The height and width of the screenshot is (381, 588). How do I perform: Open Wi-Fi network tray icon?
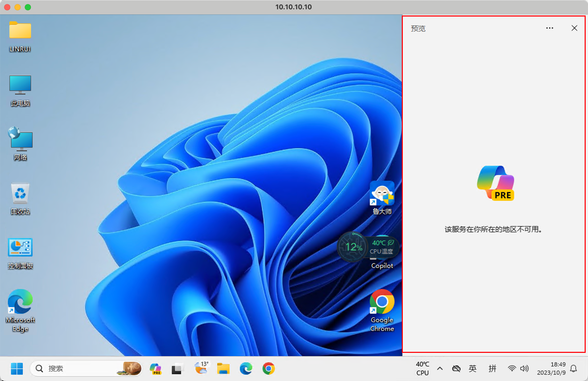512,368
